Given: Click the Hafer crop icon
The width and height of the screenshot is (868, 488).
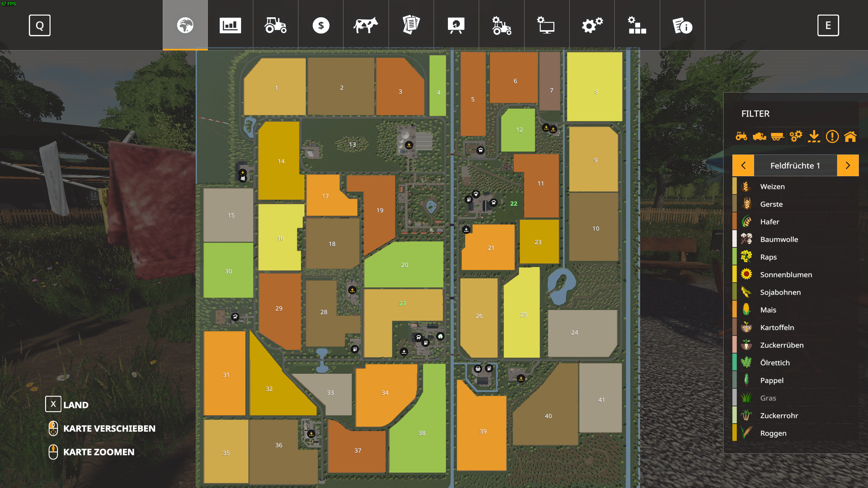Looking at the screenshot, I should [746, 222].
